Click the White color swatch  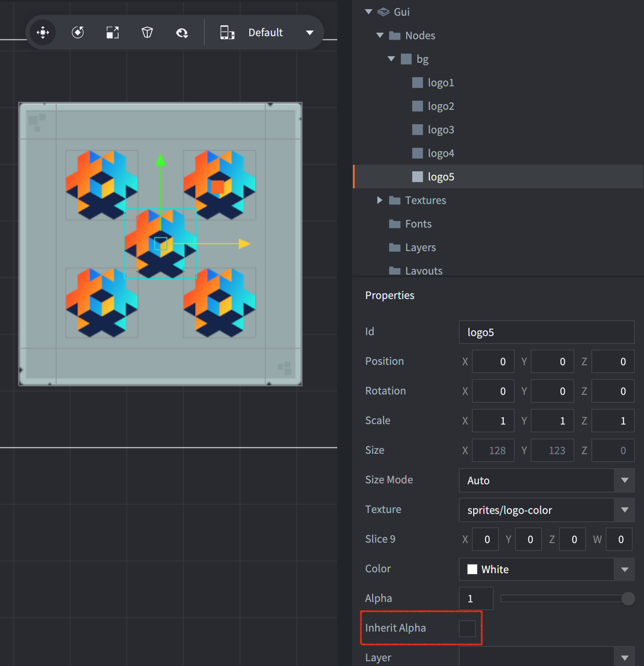coord(472,569)
